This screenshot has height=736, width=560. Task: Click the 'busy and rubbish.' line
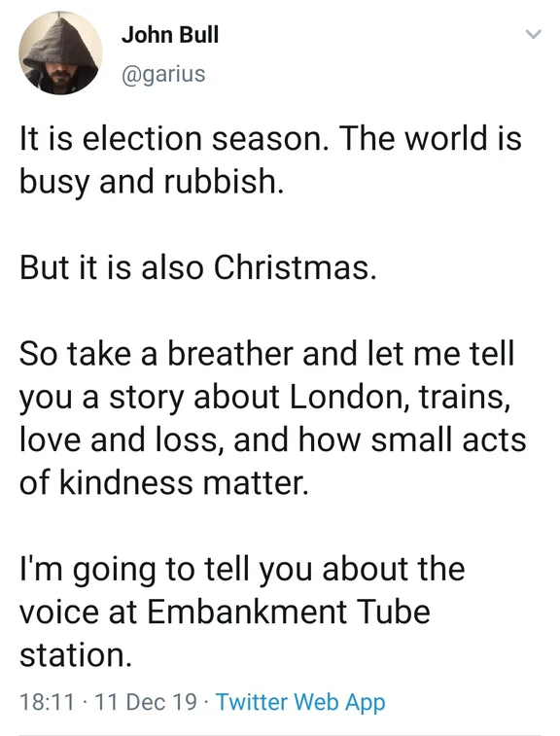(152, 182)
